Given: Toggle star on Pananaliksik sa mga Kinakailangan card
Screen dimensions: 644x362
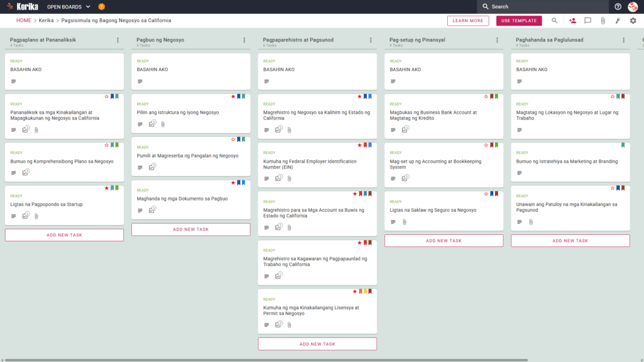Looking at the screenshot, I should tap(106, 96).
